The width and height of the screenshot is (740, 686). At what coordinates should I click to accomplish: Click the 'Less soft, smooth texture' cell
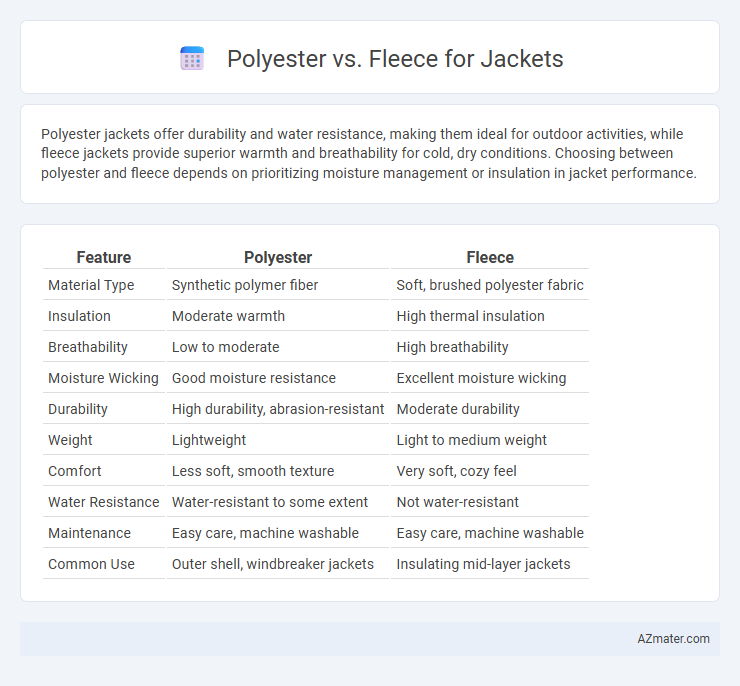pyautogui.click(x=253, y=471)
